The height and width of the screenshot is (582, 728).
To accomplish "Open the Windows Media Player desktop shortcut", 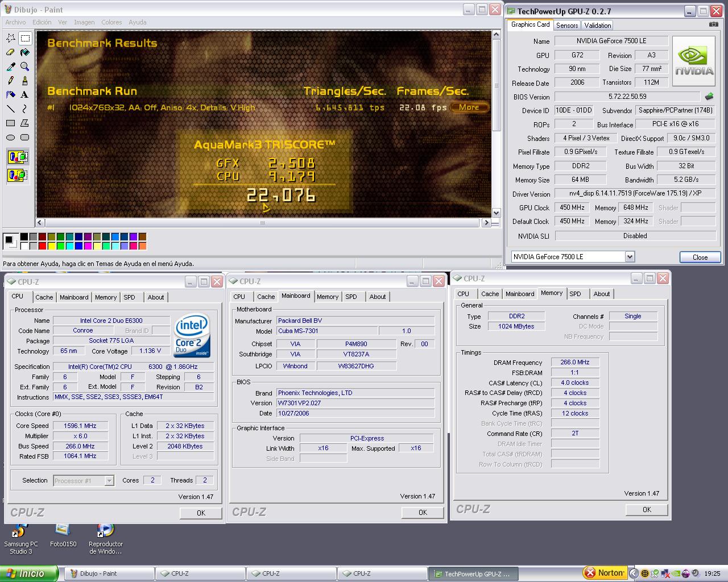I will click(x=105, y=539).
